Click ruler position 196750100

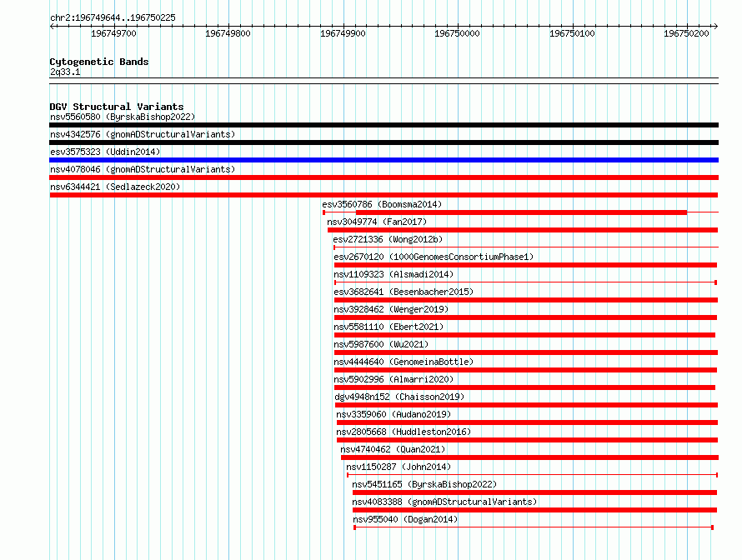coord(572,33)
